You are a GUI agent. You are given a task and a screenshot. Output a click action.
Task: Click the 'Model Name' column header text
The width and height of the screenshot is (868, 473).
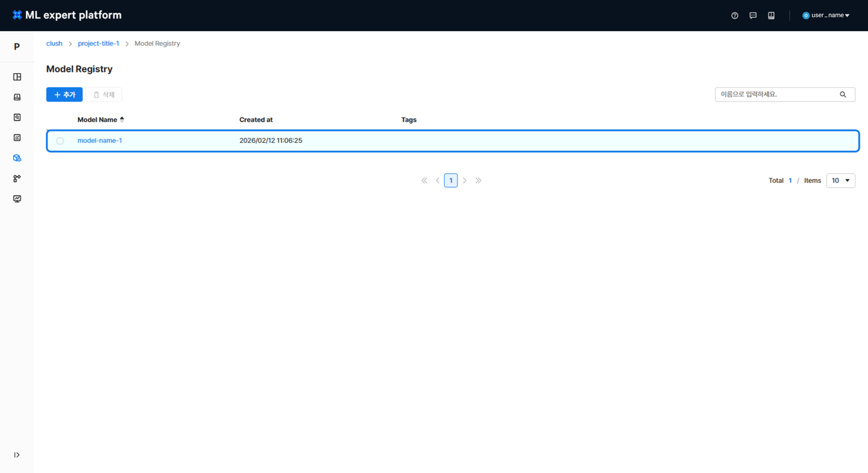click(x=97, y=119)
